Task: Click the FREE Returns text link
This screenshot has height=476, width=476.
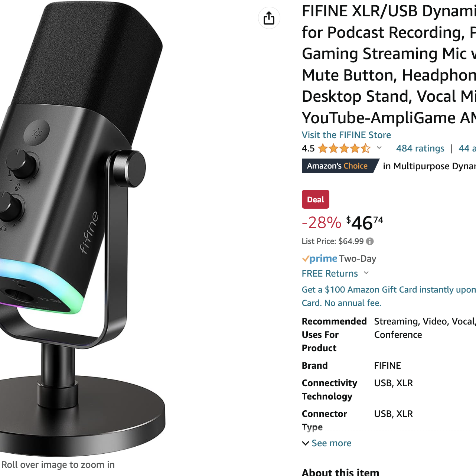Action: tap(330, 274)
